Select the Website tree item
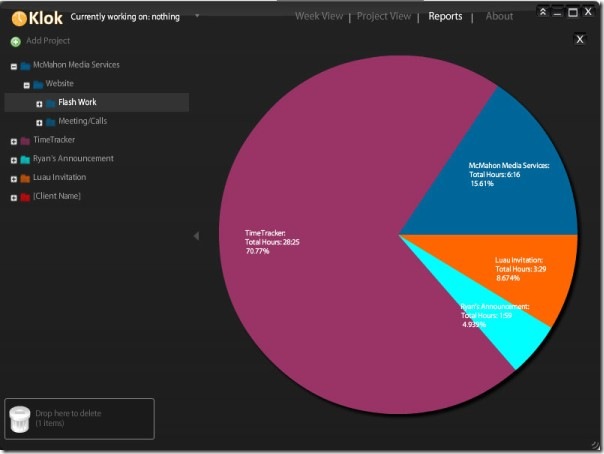The height and width of the screenshot is (454, 604). (x=59, y=83)
